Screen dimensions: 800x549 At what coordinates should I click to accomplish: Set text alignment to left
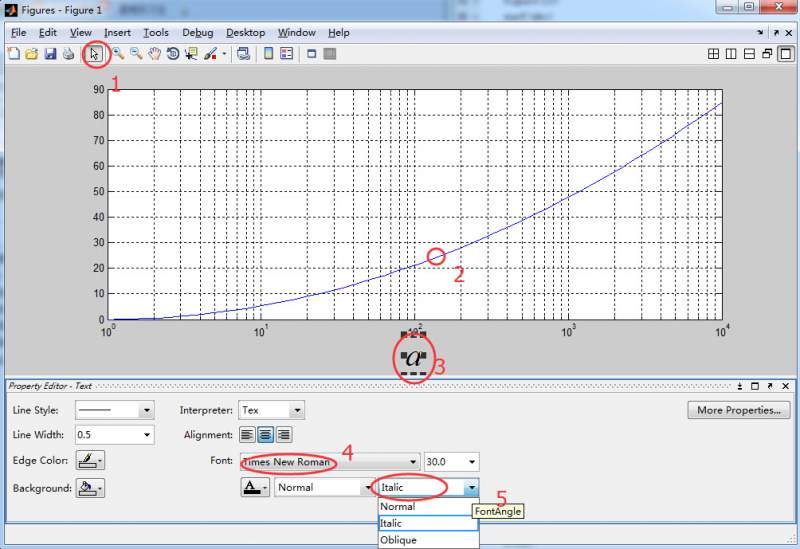[x=247, y=435]
